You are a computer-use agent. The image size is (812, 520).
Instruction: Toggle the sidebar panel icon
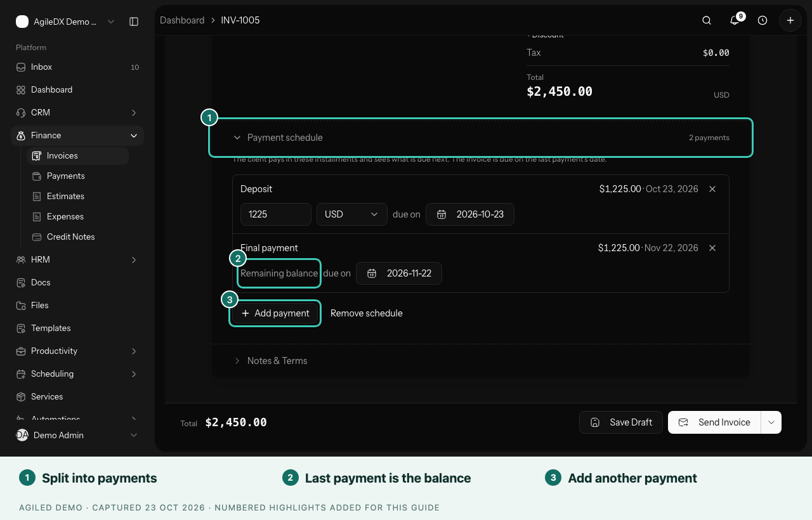(134, 22)
